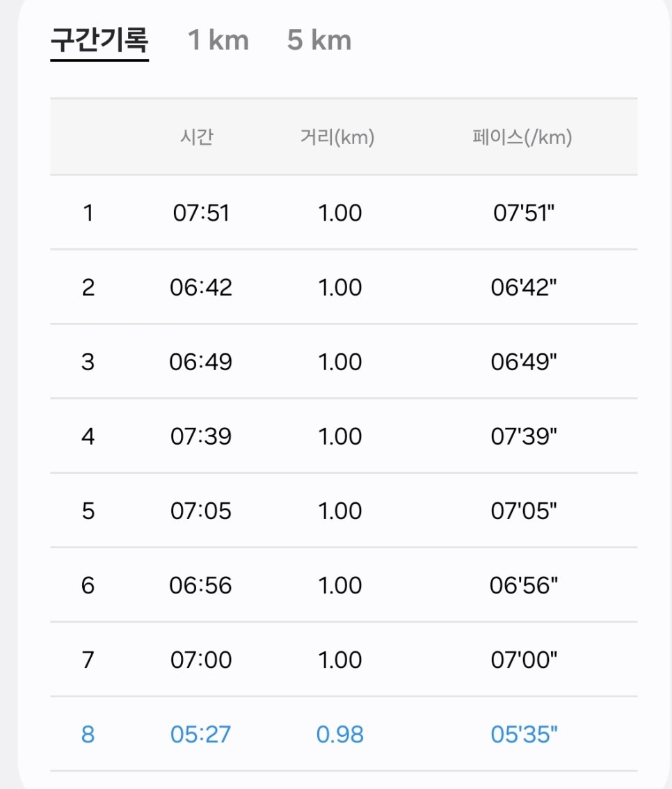
Task: Select highlighted lap 8 row number
Action: pyautogui.click(x=88, y=734)
